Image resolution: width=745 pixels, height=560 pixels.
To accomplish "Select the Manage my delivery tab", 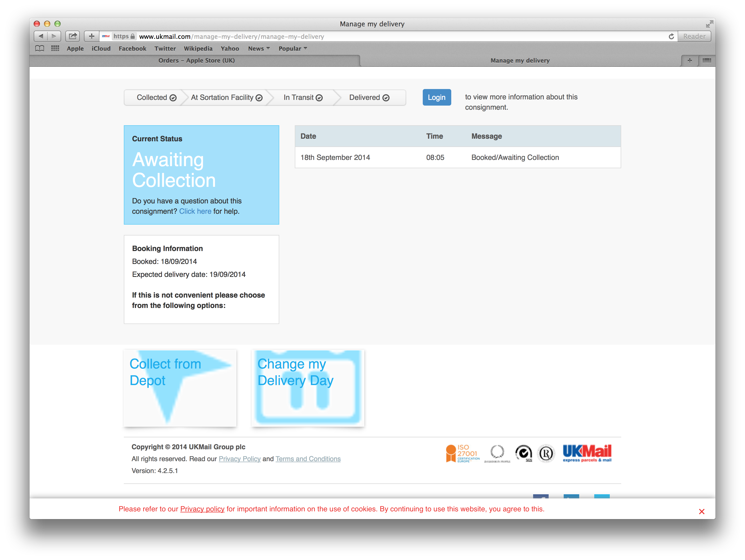I will click(520, 61).
